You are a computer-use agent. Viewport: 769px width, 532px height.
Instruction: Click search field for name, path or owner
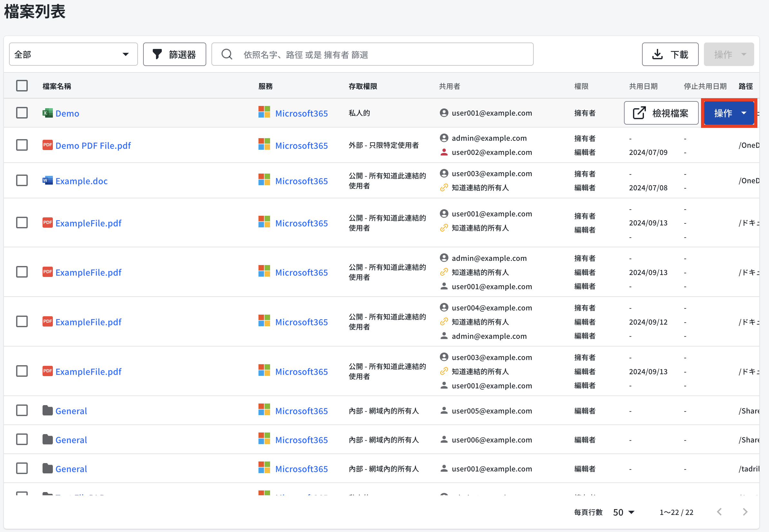372,54
